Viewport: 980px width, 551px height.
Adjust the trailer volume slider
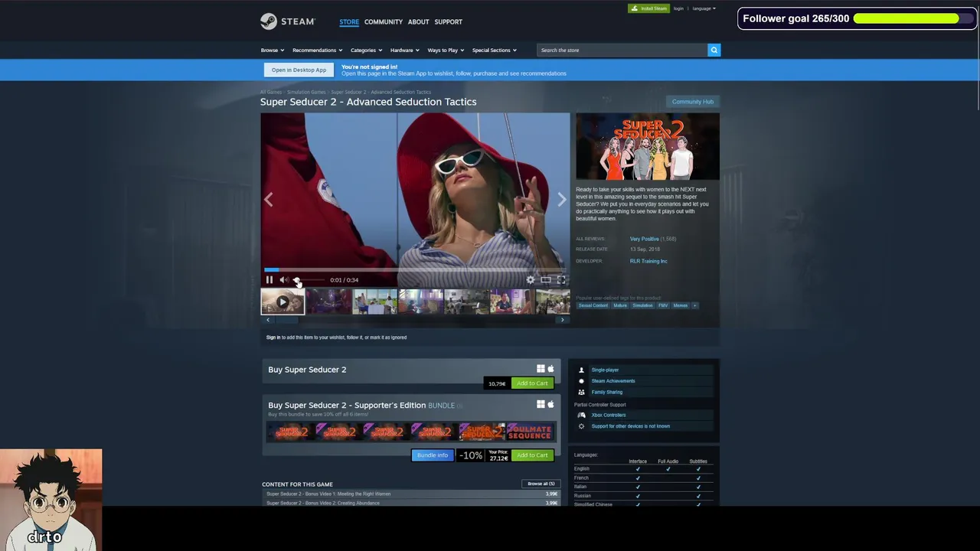309,280
